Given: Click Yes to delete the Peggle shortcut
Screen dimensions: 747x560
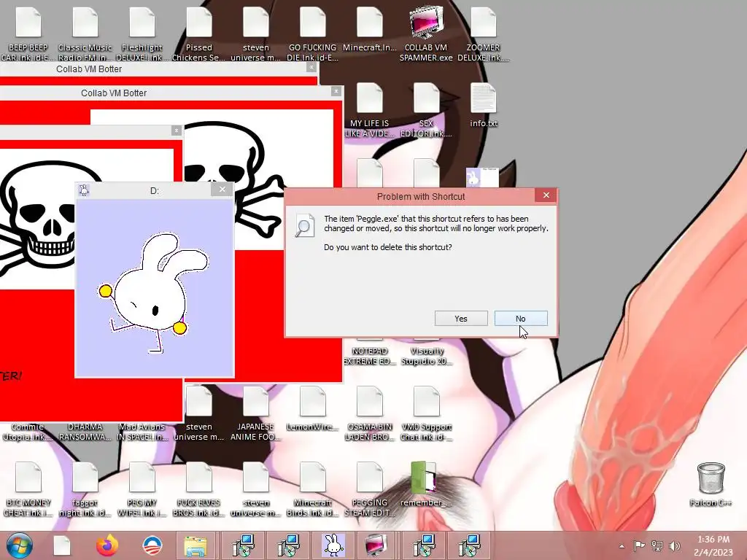Looking at the screenshot, I should click(461, 319).
